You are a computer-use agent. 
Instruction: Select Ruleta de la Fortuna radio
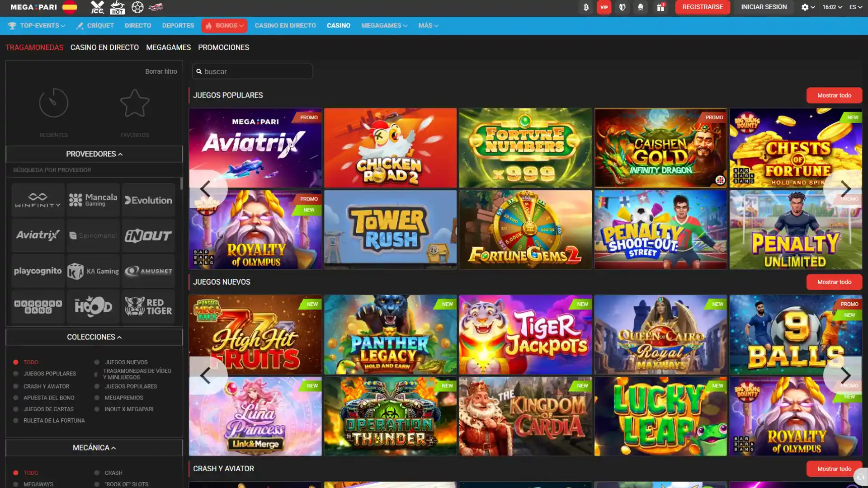[16, 421]
